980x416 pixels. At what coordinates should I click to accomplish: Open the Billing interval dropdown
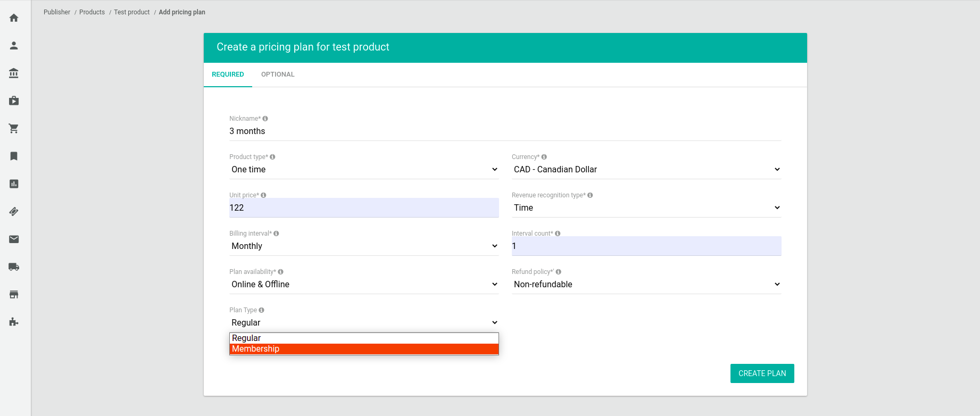click(x=364, y=246)
